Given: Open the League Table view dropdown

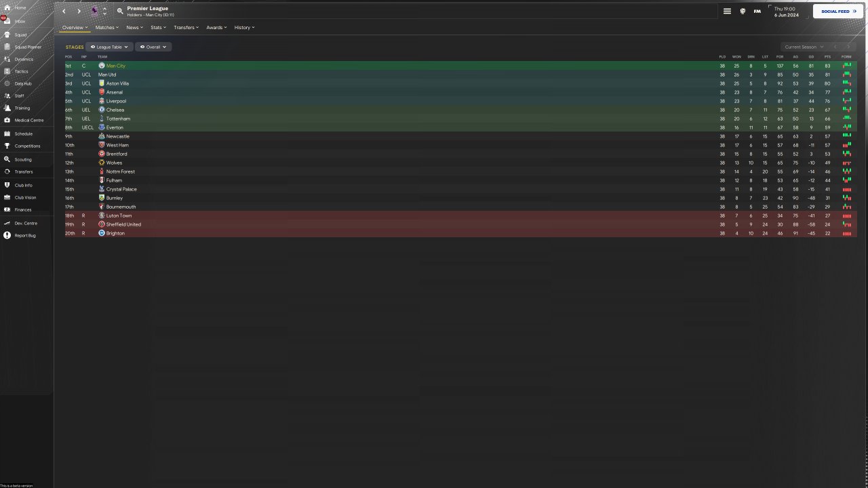Looking at the screenshot, I should (108, 47).
